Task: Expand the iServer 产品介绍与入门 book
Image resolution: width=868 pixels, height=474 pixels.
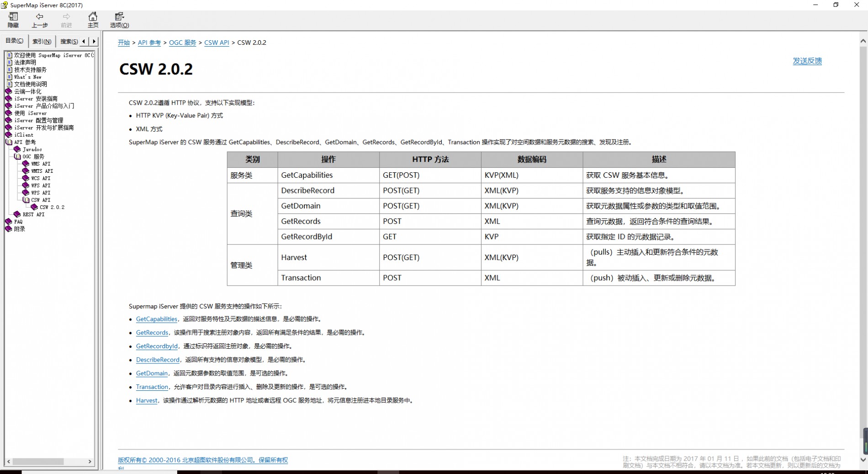Action: click(x=9, y=106)
